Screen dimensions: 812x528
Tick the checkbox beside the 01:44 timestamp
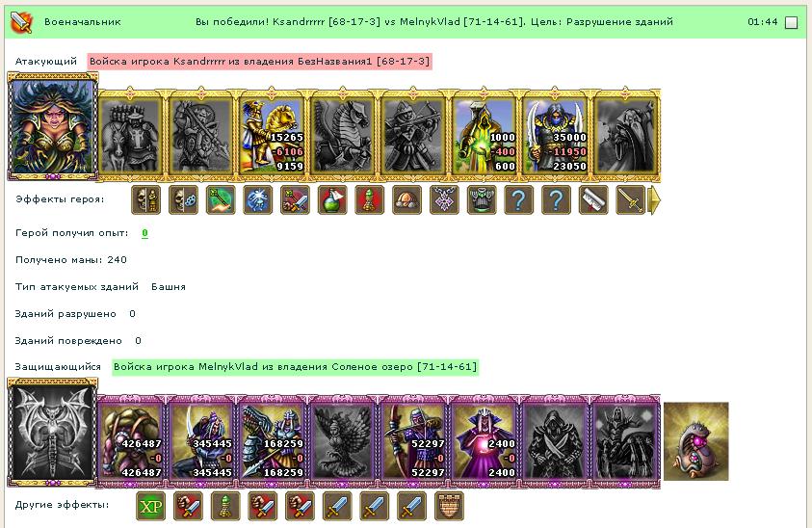[x=791, y=22]
